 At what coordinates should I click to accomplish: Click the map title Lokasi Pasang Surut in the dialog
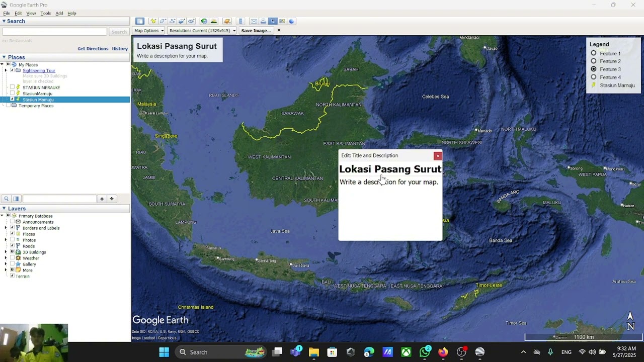[390, 169]
